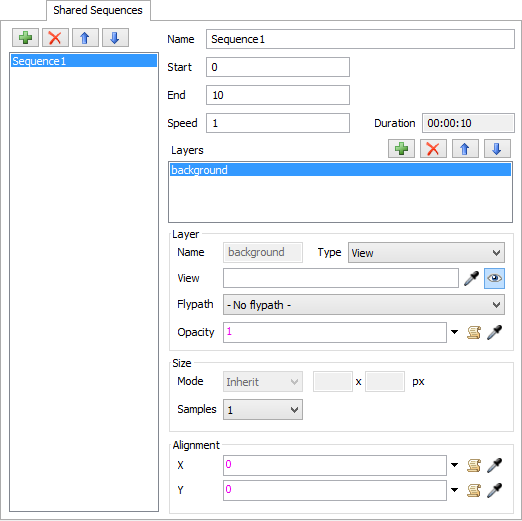The height and width of the screenshot is (521, 522).
Task: Switch to the Shared Sequences tab
Action: [x=98, y=10]
